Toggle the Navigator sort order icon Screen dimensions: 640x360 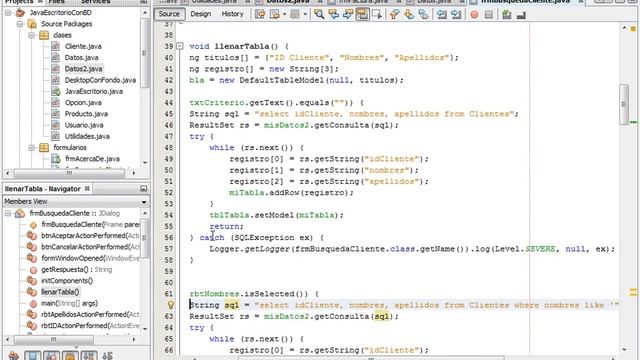(107, 356)
